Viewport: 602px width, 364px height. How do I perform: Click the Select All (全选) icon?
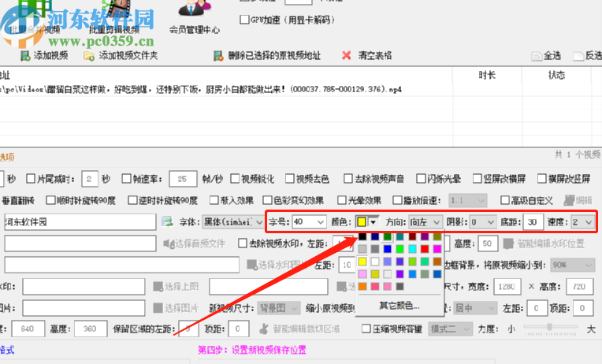537,56
